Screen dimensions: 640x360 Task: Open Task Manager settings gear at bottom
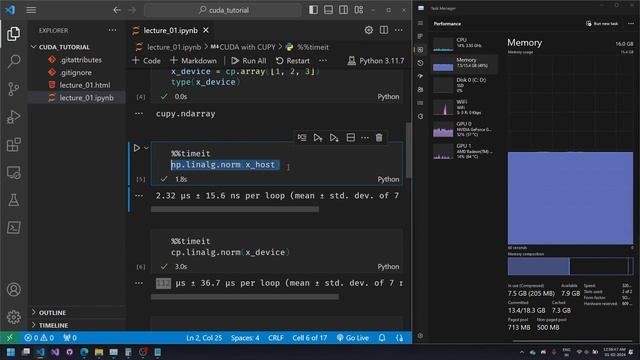pos(420,336)
